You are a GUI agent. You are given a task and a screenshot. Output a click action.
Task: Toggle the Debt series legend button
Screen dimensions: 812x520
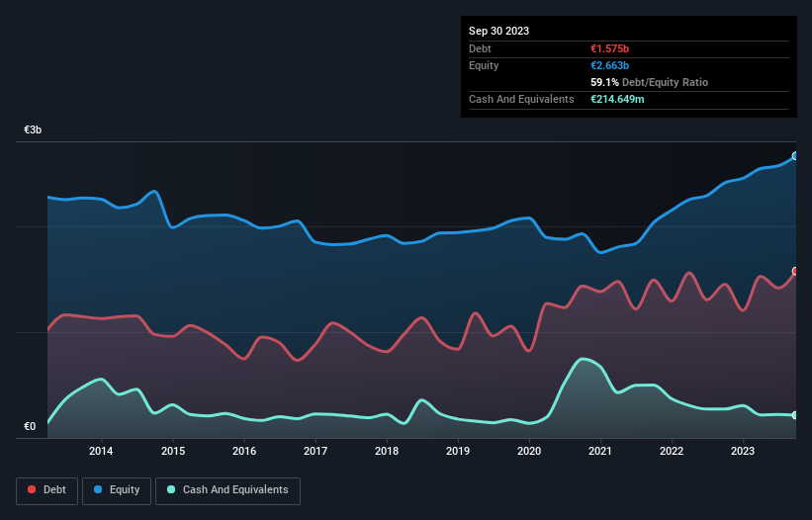[x=46, y=490]
